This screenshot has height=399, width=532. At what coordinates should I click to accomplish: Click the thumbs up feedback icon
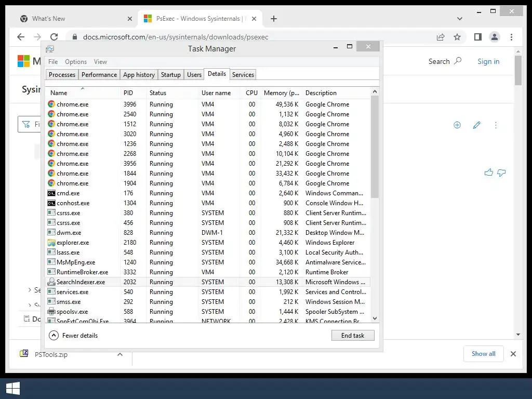point(488,172)
